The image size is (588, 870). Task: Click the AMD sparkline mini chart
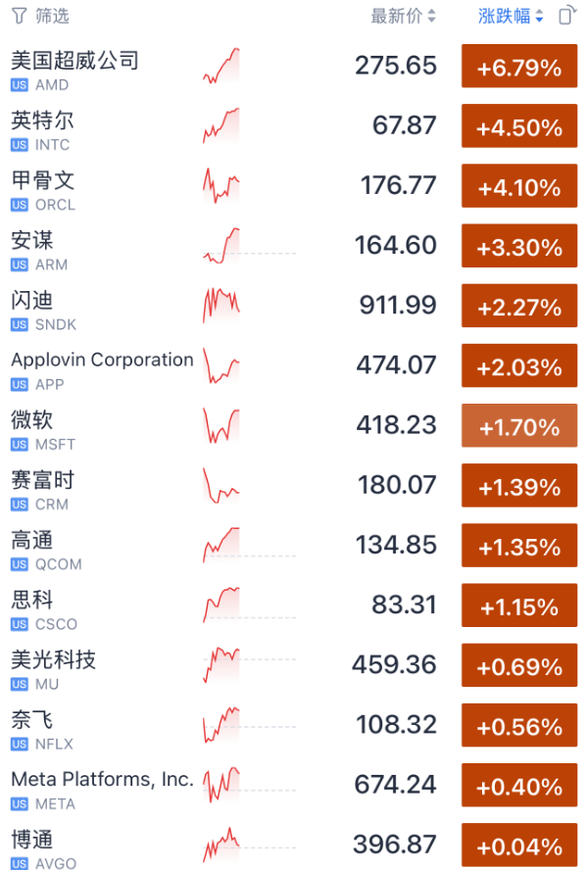[x=220, y=63]
